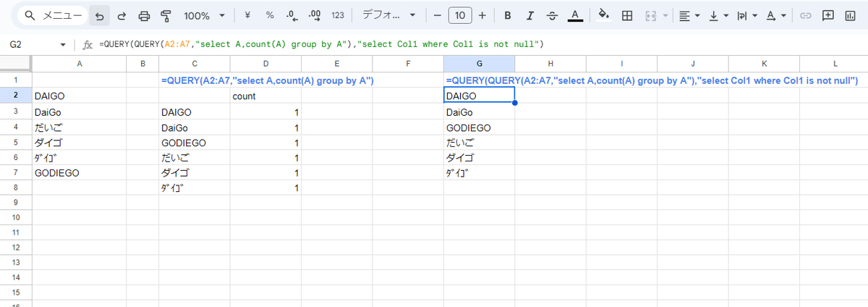Click the menu search box
Screen dimensions: 868x307
click(51, 15)
